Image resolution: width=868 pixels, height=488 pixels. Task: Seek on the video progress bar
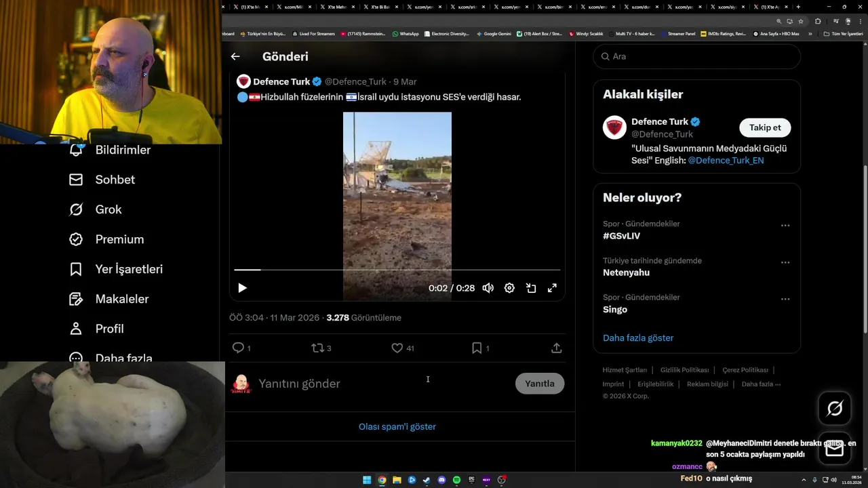click(397, 270)
